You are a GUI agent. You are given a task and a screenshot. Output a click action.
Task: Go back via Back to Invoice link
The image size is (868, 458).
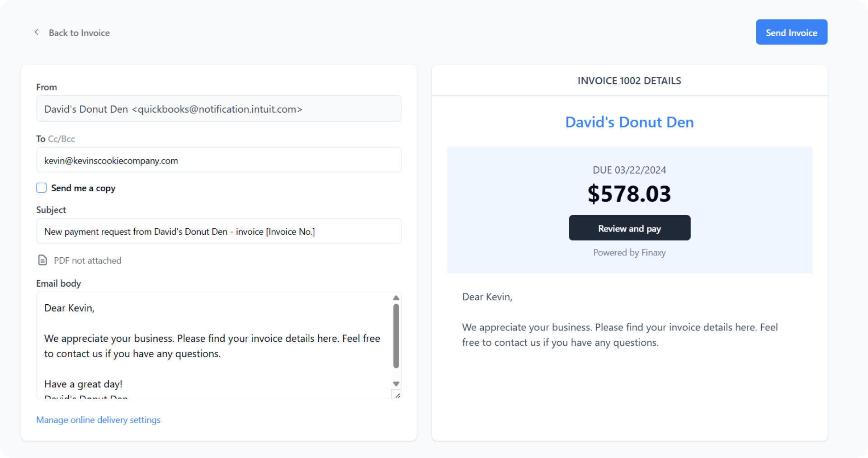79,33
